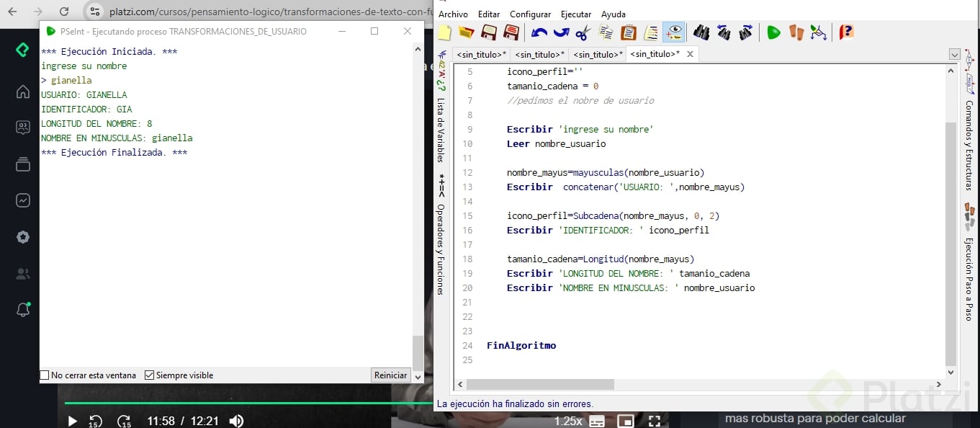Image resolution: width=980 pixels, height=428 pixels.
Task: Click the Platzi logo in sidebar
Action: click(x=23, y=50)
